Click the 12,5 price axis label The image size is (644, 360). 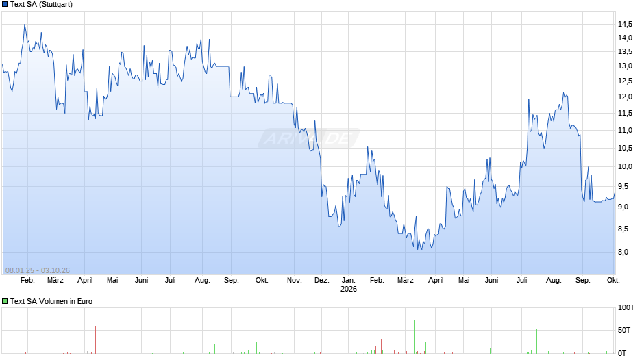click(x=625, y=81)
